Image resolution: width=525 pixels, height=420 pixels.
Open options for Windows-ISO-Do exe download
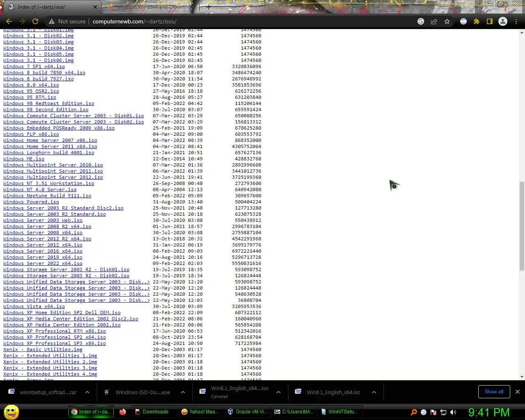(183, 393)
